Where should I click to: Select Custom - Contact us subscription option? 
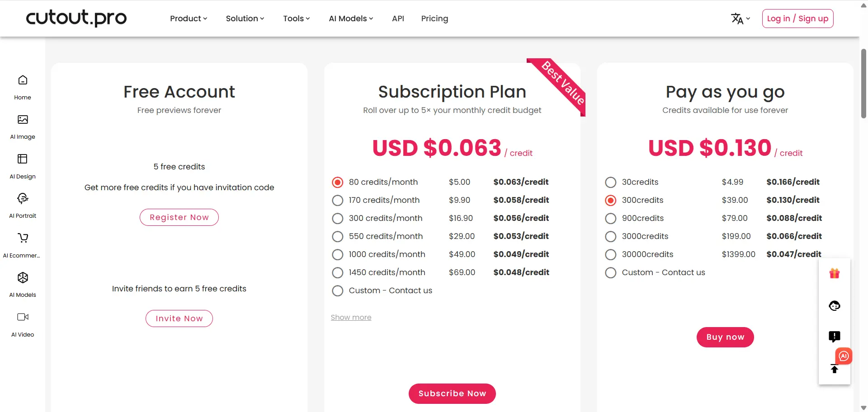click(337, 290)
